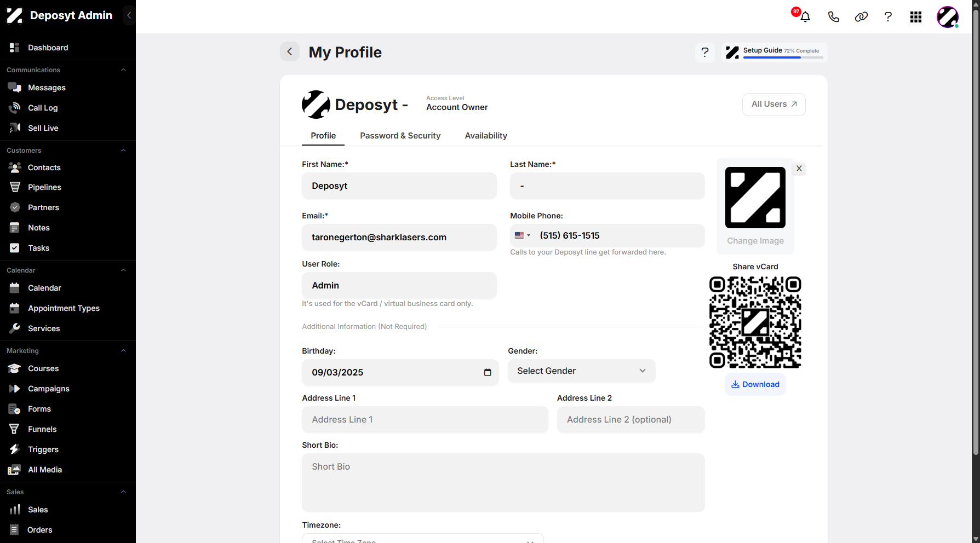Collapse the Customers section
The image size is (980, 543).
point(123,151)
